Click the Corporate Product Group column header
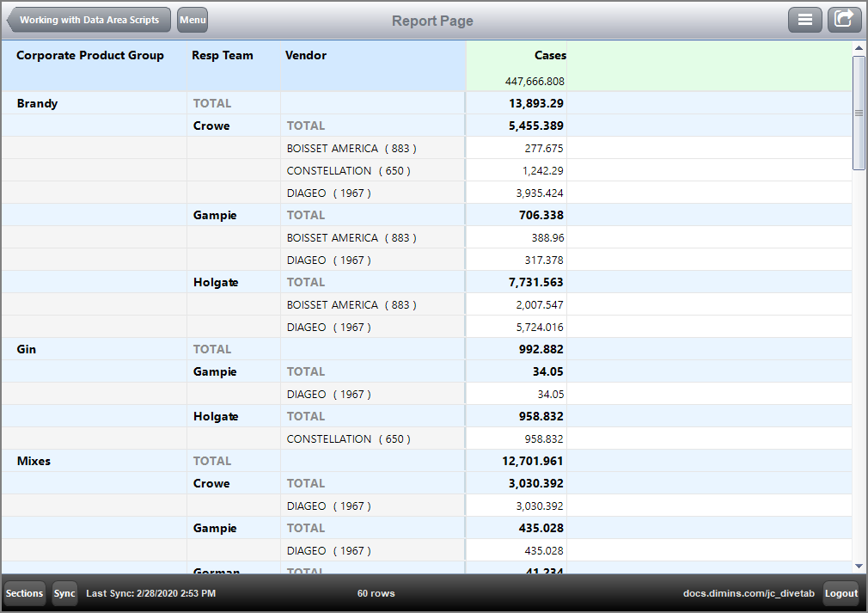This screenshot has width=868, height=613. tap(89, 55)
